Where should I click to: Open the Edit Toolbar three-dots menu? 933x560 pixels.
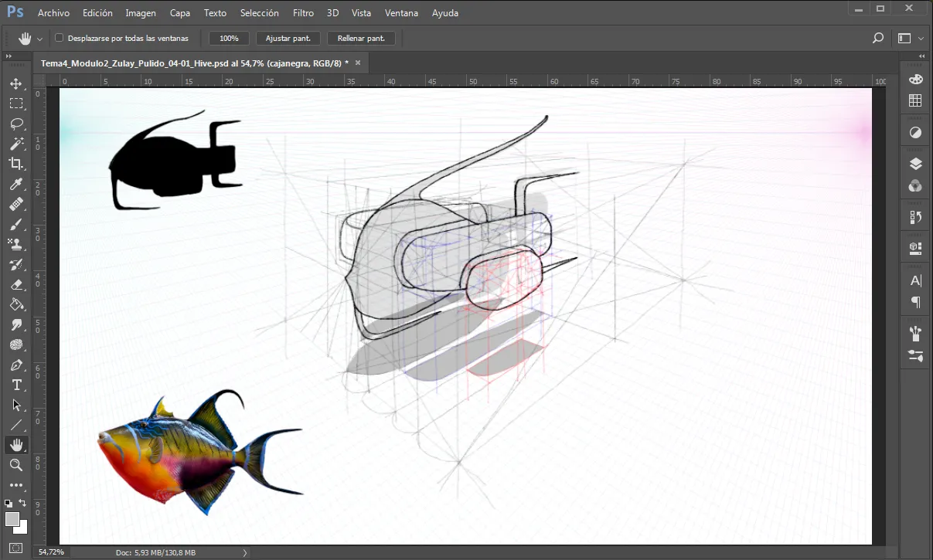pyautogui.click(x=16, y=485)
